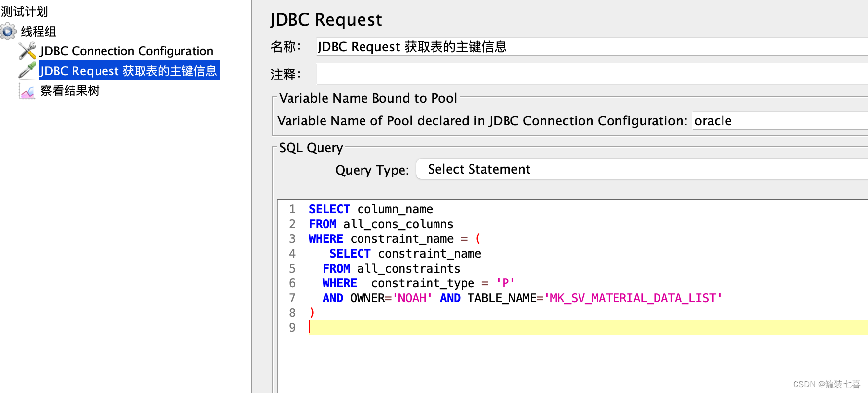Click the JDBC Connection Configuration wrench icon

(27, 51)
